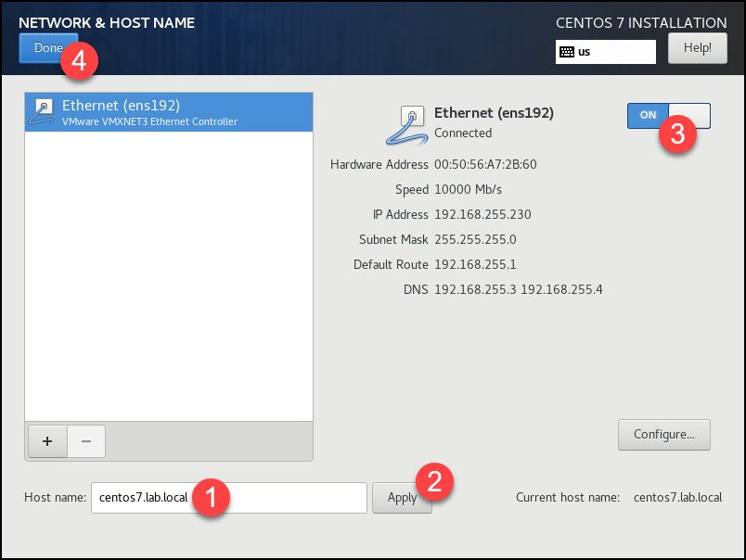Open the Help! dialog
This screenshot has width=746, height=560.
[697, 48]
